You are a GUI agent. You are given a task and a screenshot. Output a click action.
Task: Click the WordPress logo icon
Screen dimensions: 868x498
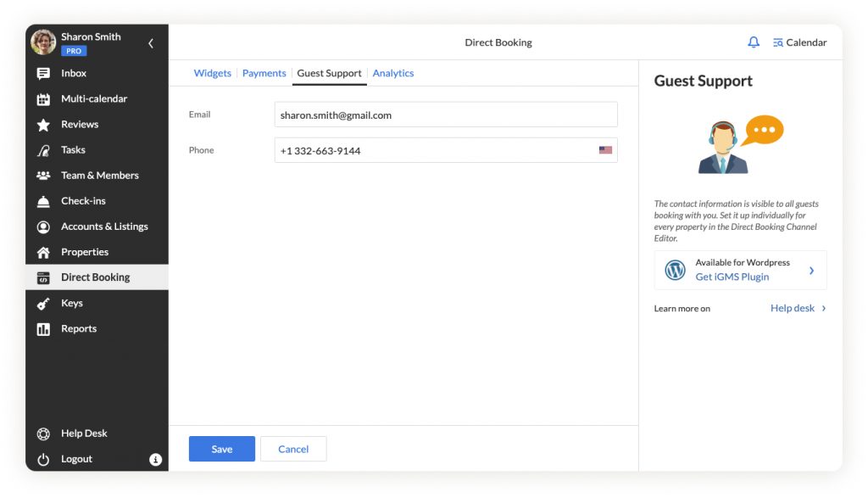675,270
